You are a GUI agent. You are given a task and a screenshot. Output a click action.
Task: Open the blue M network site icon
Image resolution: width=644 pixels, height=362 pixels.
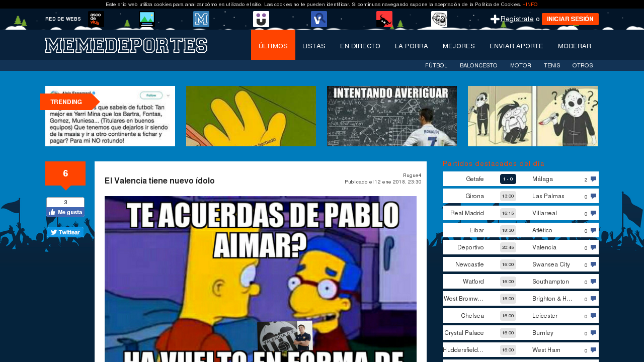click(201, 19)
